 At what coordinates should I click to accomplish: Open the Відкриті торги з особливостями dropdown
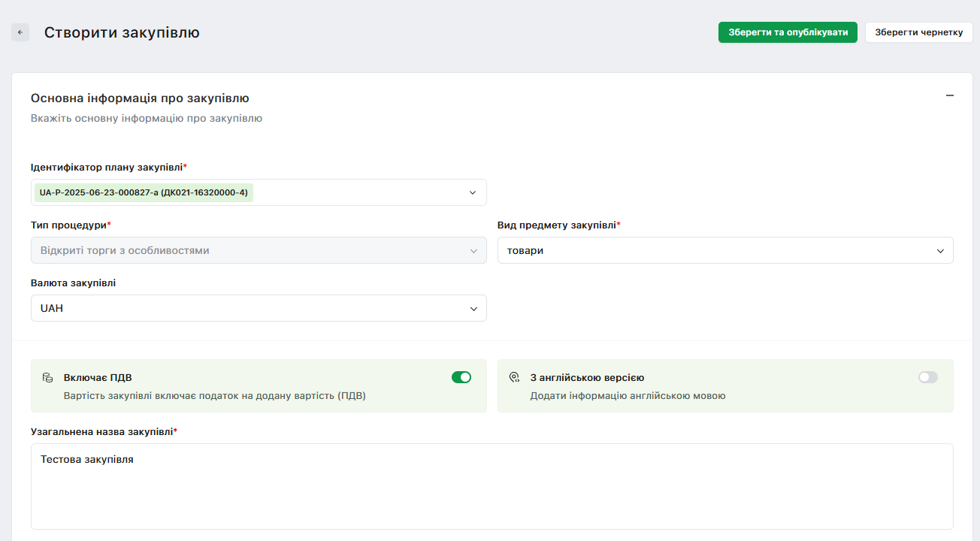point(248,251)
